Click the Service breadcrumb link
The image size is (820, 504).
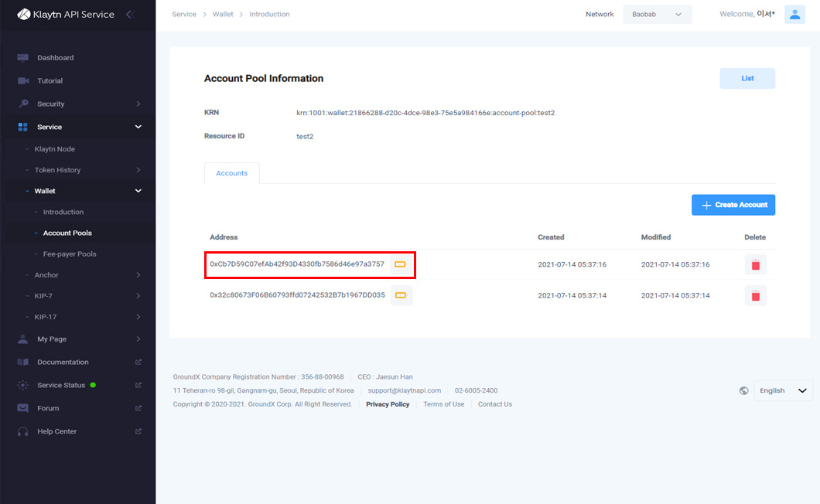(184, 14)
